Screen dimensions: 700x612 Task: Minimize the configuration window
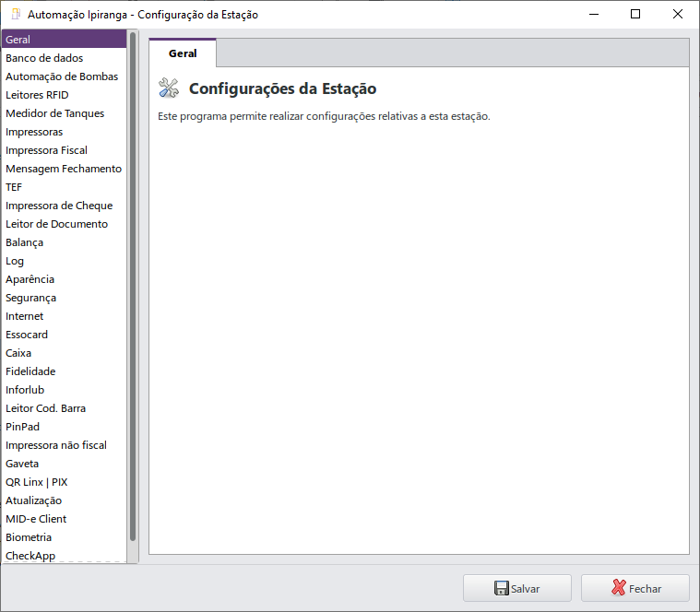pos(594,14)
